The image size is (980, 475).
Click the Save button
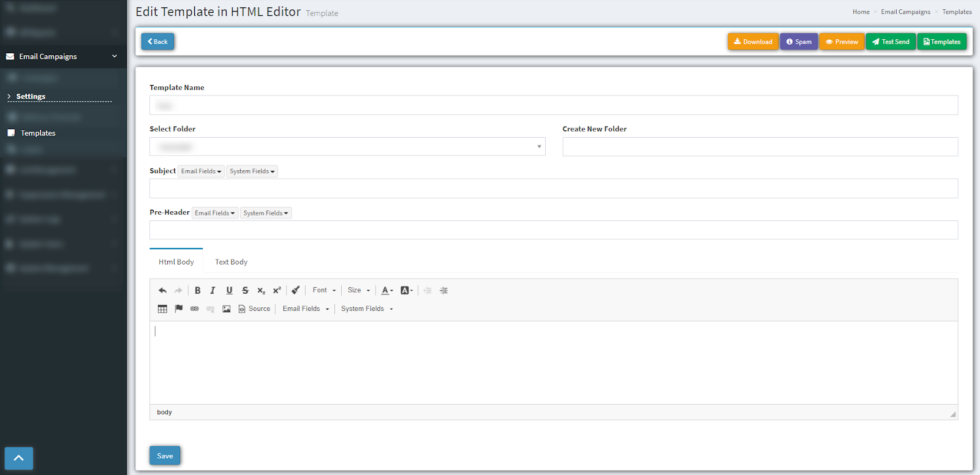tap(165, 456)
